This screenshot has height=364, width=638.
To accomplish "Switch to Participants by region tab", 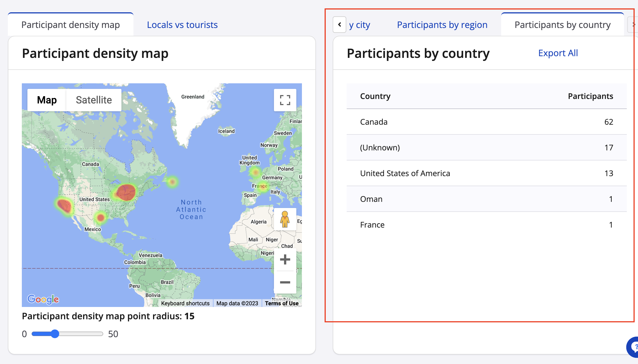I will (442, 25).
